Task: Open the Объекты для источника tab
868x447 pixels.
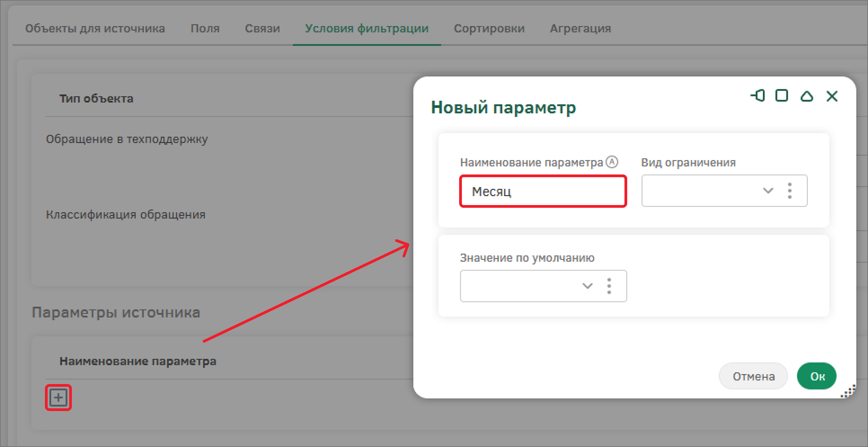Action: [x=95, y=28]
